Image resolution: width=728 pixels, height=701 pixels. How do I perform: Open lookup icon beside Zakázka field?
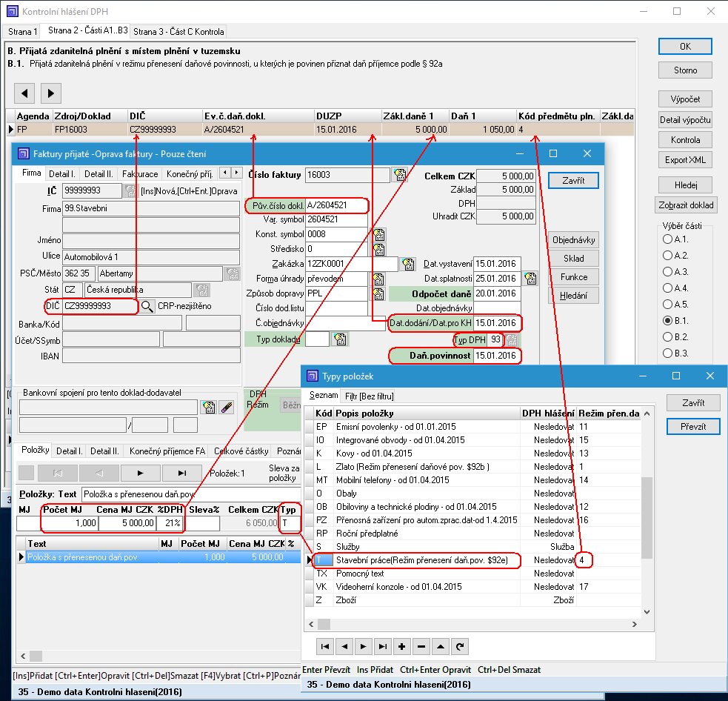pos(408,264)
